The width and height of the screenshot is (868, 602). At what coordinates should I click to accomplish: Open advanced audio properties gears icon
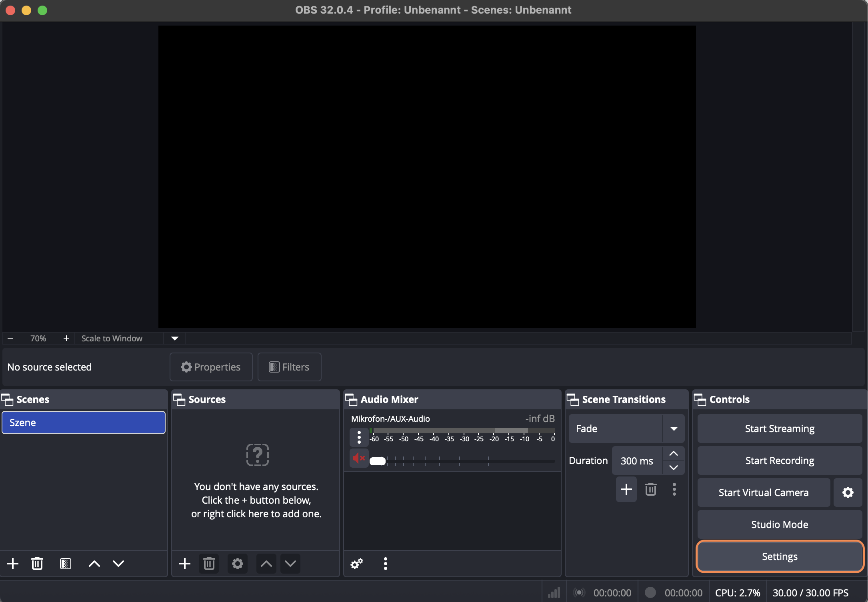[357, 564]
